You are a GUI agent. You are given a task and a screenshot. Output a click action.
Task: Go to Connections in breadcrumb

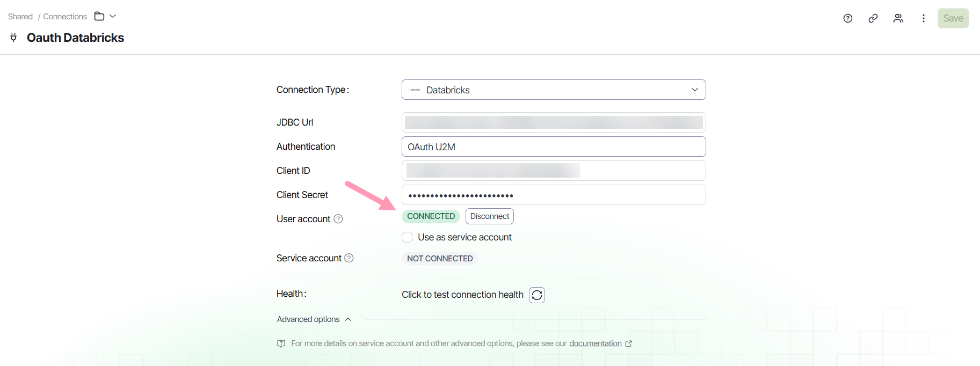[x=65, y=17]
